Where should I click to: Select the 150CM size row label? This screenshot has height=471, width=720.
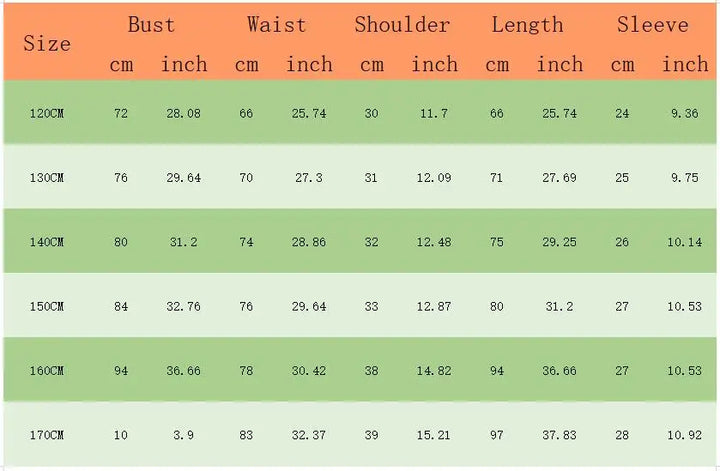(47, 307)
